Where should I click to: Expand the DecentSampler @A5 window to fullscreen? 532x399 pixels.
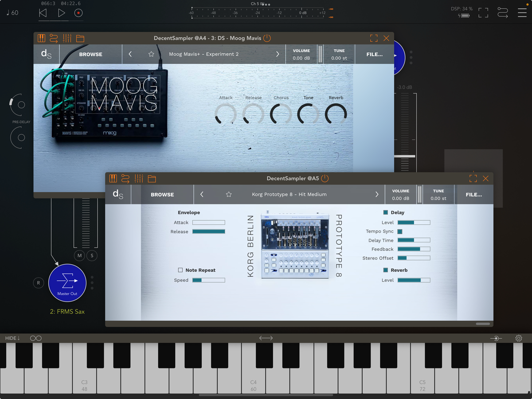click(473, 178)
